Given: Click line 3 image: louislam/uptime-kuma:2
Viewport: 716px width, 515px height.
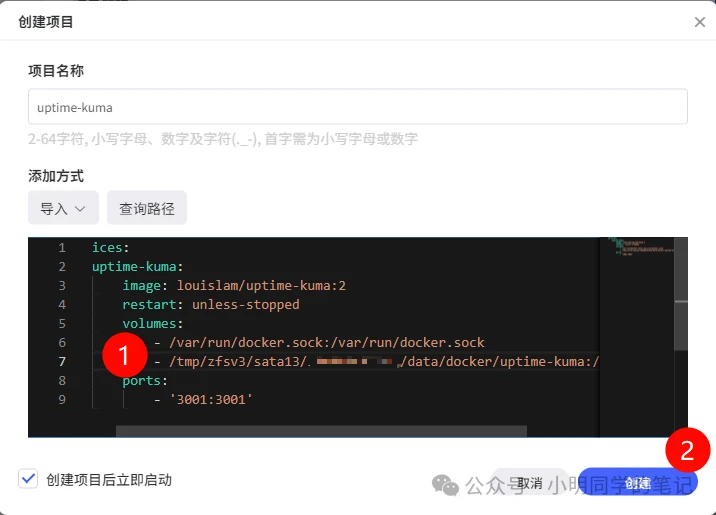Looking at the screenshot, I should [234, 285].
